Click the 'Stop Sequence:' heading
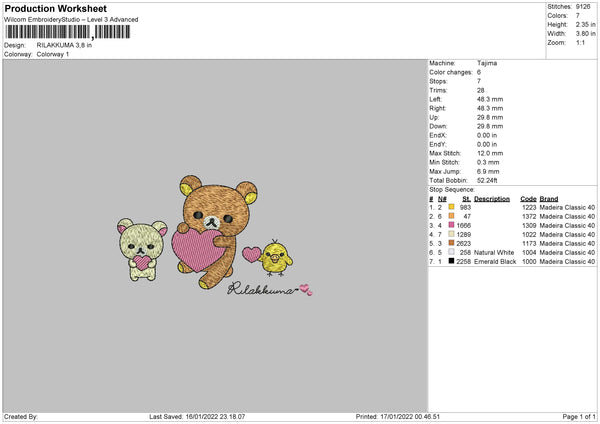The image size is (600, 424). click(x=452, y=190)
